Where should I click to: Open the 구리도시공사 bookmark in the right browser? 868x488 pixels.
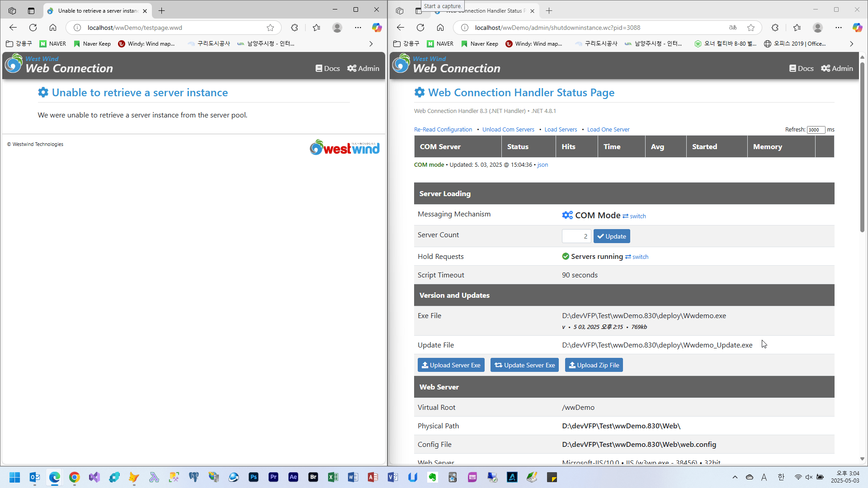596,44
